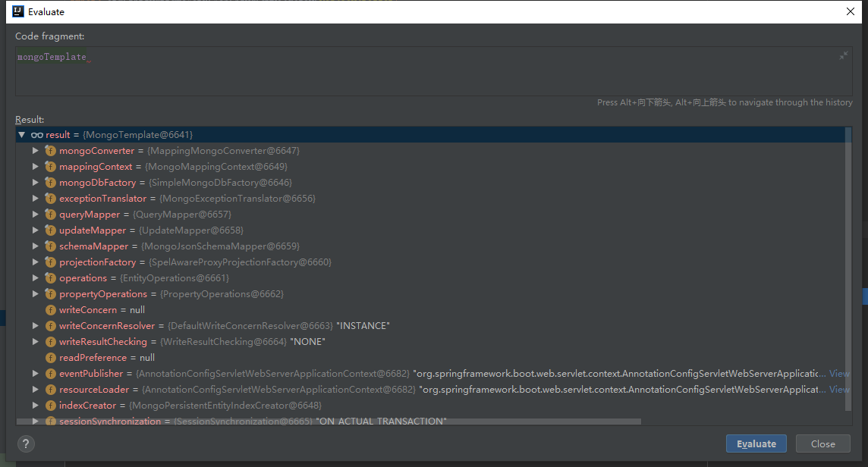Expand the mappingContext node
The image size is (868, 467).
36,167
